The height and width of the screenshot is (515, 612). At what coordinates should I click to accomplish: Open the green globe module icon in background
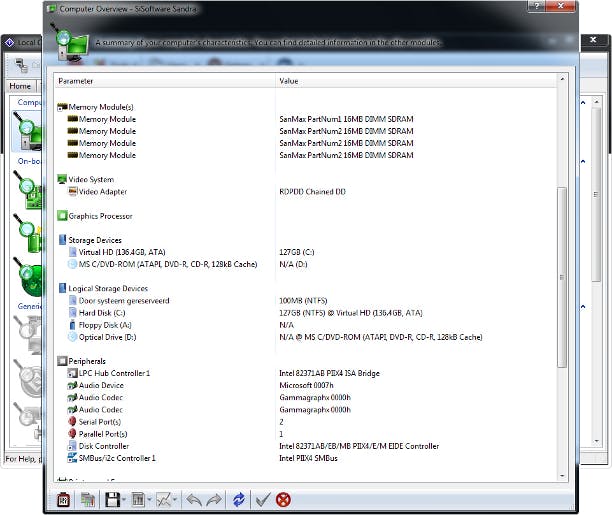pyautogui.click(x=28, y=277)
